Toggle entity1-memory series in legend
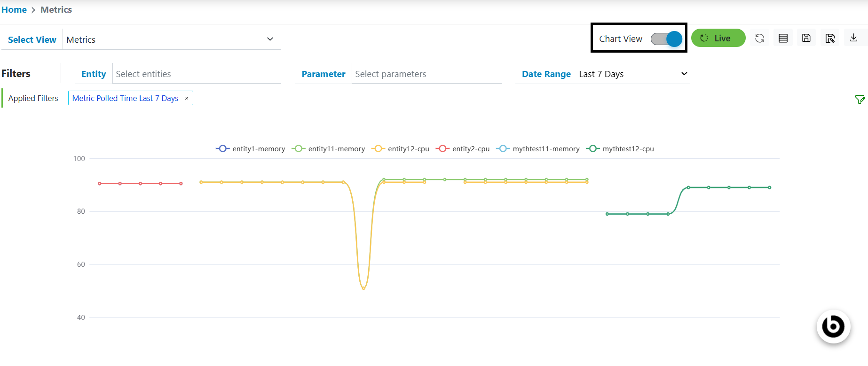 [x=251, y=149]
